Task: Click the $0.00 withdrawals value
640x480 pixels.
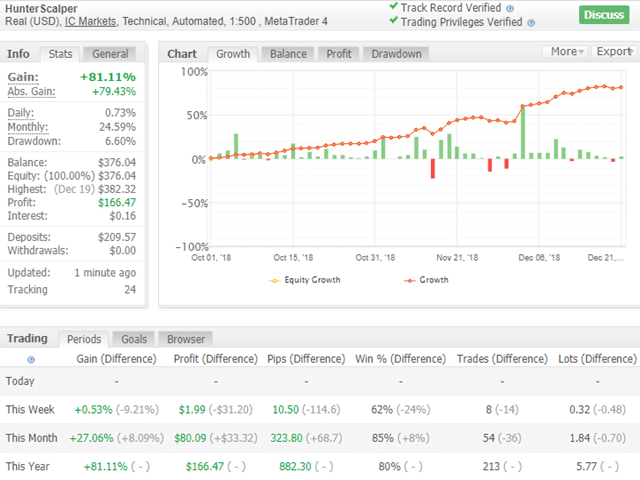Action: (122, 251)
